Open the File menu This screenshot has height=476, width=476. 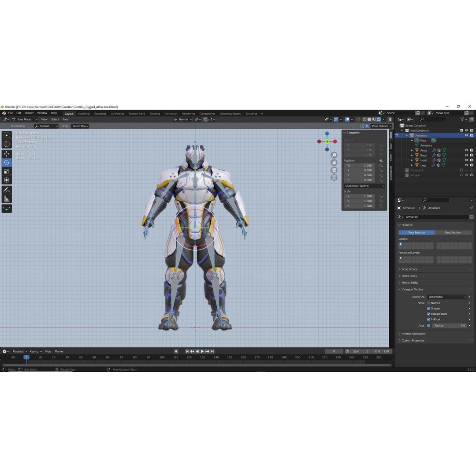click(11, 113)
